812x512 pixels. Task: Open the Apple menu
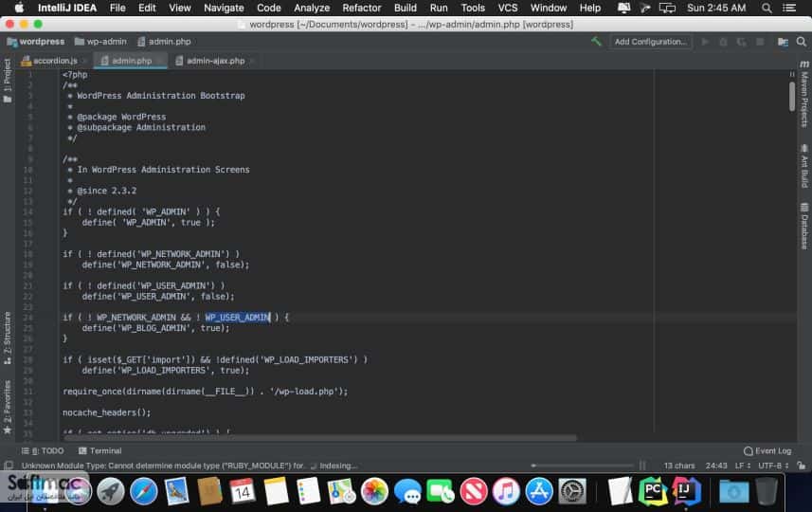tap(19, 8)
